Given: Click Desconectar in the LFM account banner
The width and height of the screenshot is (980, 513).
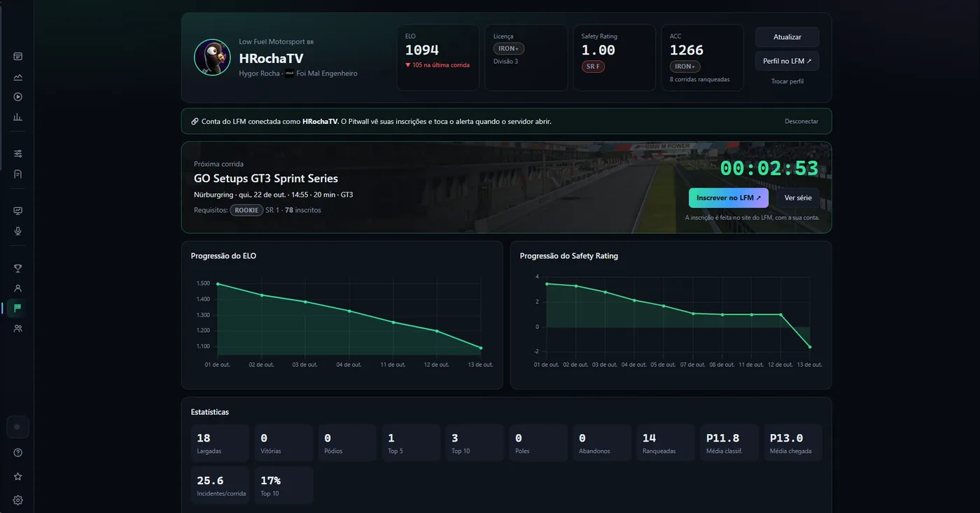Looking at the screenshot, I should [x=801, y=121].
